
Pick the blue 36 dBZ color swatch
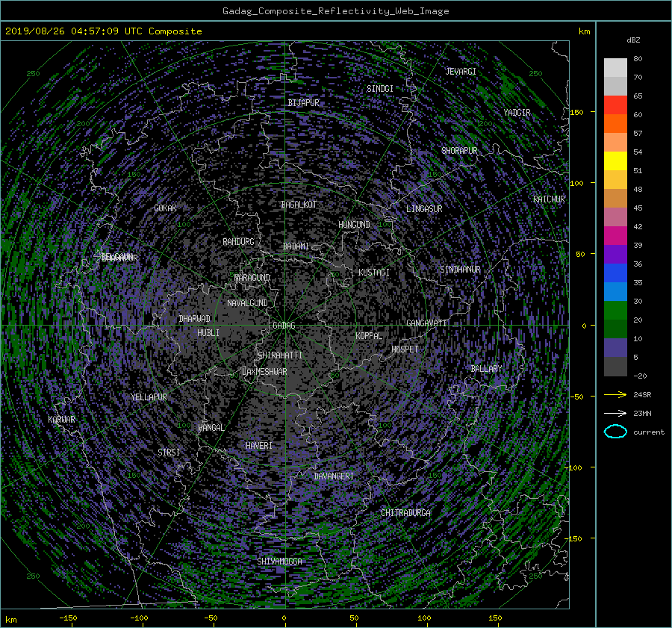[x=615, y=273]
